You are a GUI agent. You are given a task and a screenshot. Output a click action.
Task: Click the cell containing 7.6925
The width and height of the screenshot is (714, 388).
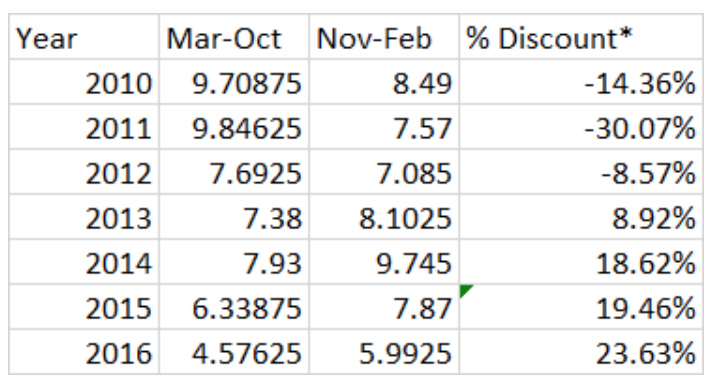tap(234, 172)
